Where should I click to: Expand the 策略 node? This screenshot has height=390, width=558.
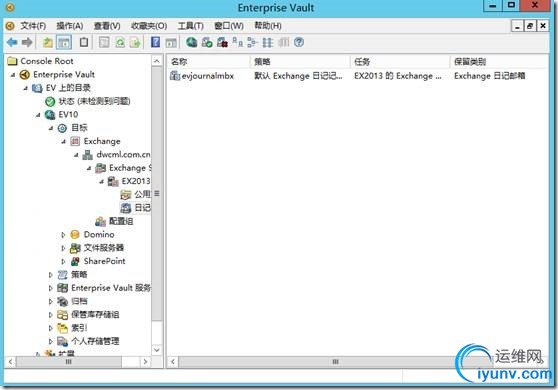click(51, 275)
